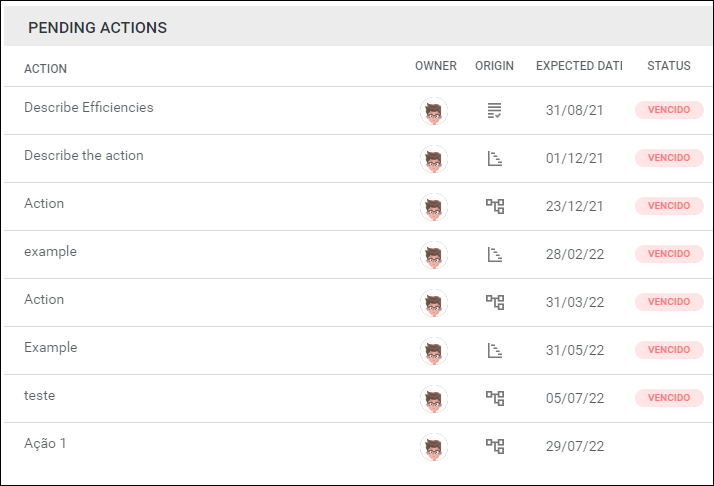Open owner avatar in the Ação 1 row
Image resolution: width=714 pixels, height=486 pixels.
(434, 447)
